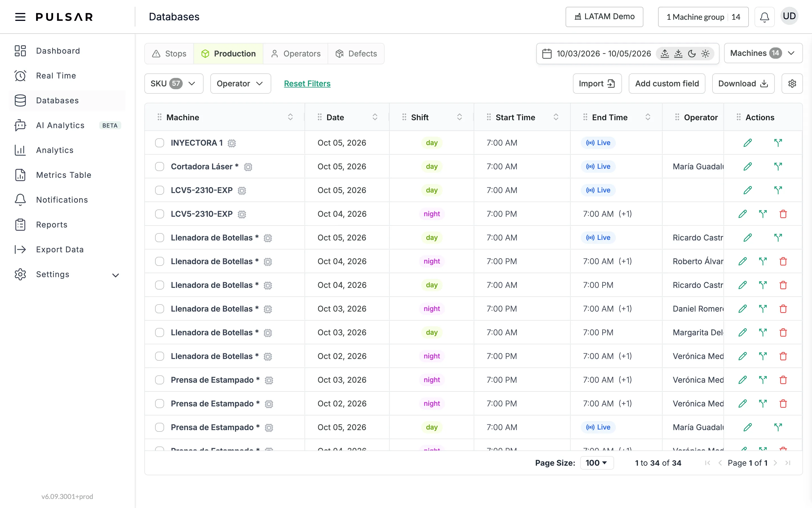Open the hamburger menu icon
Screen dimensions: 812x508
[x=20, y=17]
